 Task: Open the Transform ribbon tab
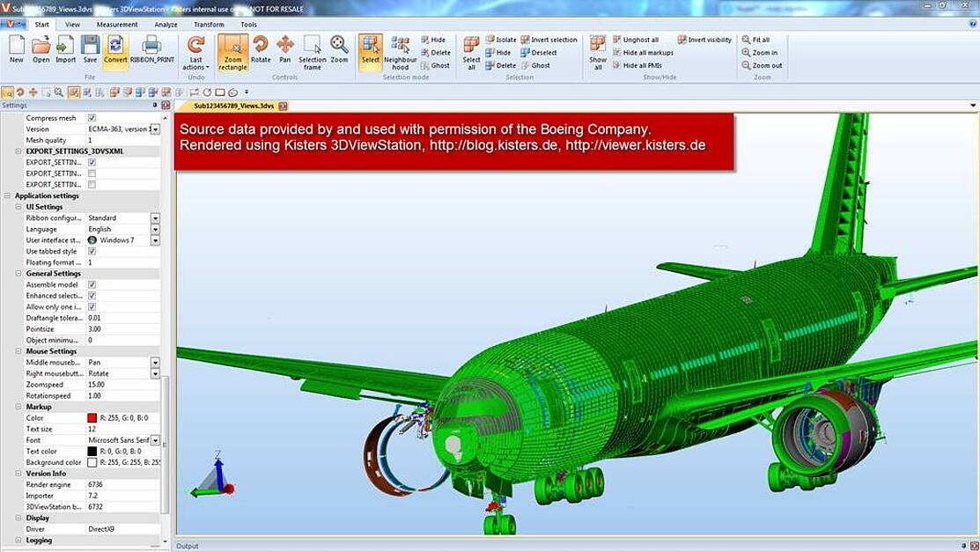pyautogui.click(x=209, y=25)
